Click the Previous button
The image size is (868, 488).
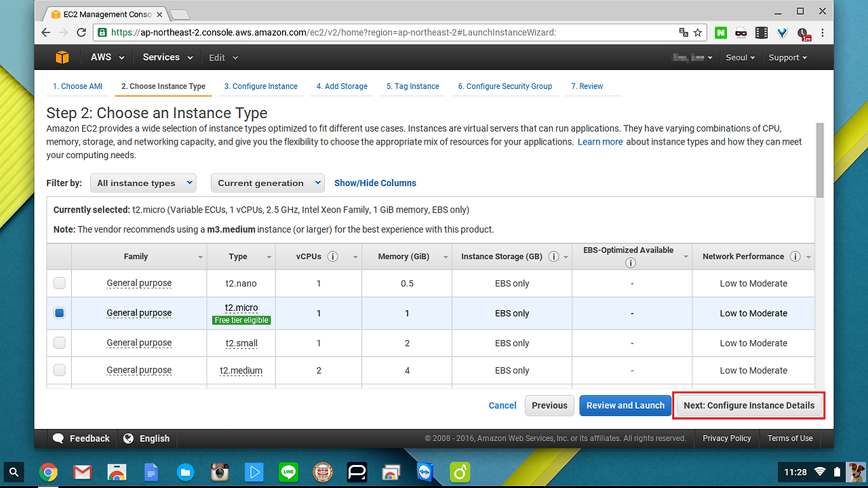(x=549, y=405)
